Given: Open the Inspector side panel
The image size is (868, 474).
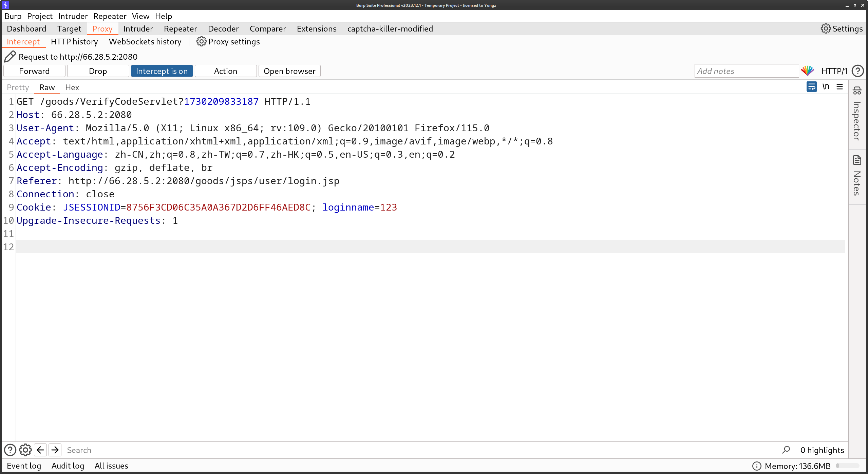Looking at the screenshot, I should pos(857,114).
